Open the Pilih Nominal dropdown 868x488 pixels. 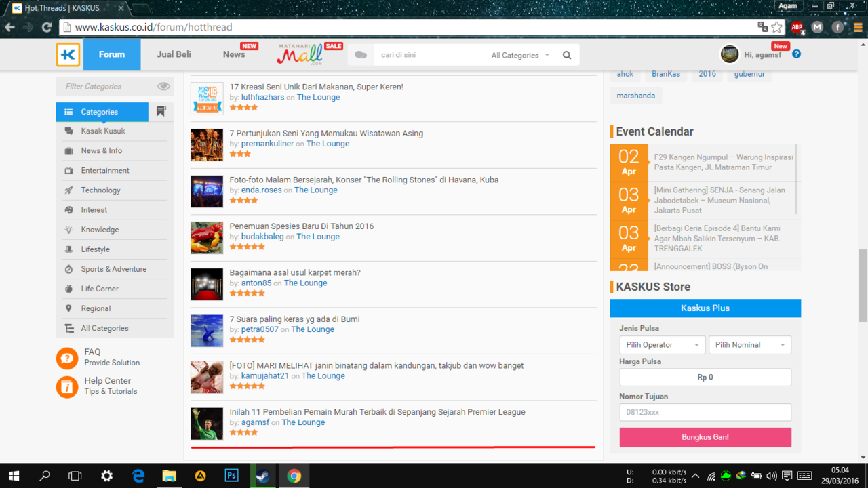click(x=750, y=344)
